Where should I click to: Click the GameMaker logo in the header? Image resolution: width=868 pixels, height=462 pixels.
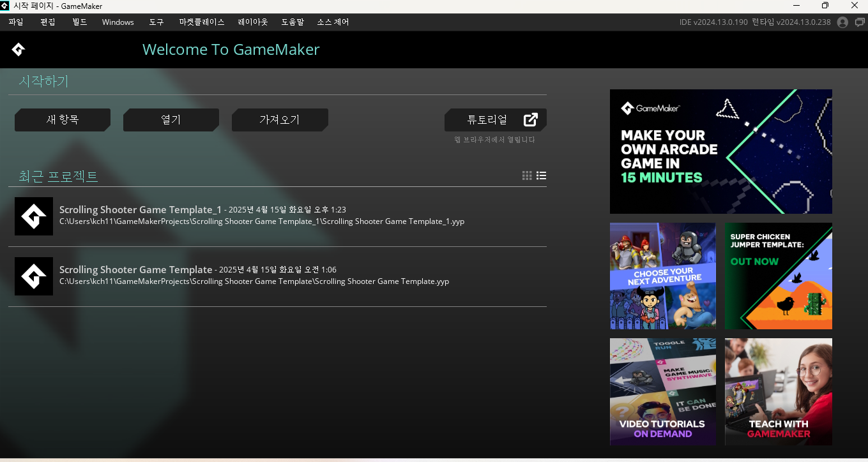coord(19,50)
